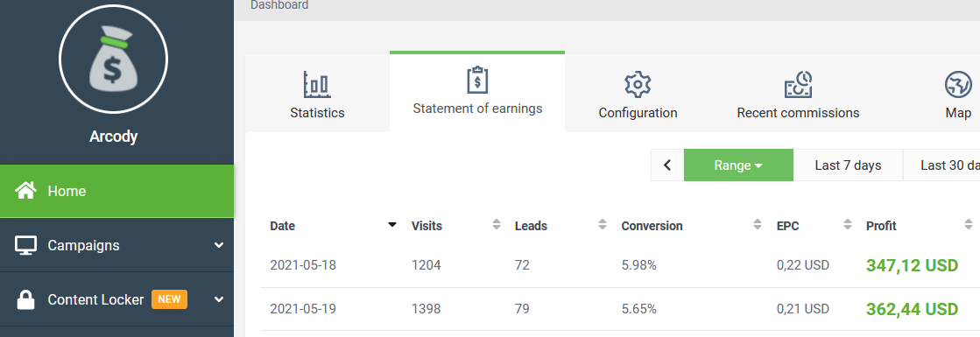Switch to the Statistics tab
The image size is (980, 337).
tap(318, 93)
